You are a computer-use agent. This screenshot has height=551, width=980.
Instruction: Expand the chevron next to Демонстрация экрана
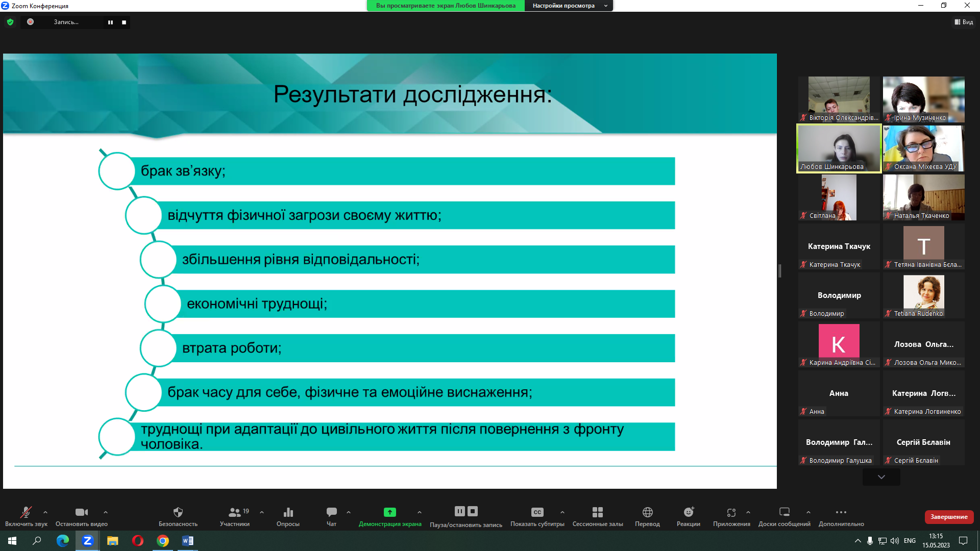point(420,513)
